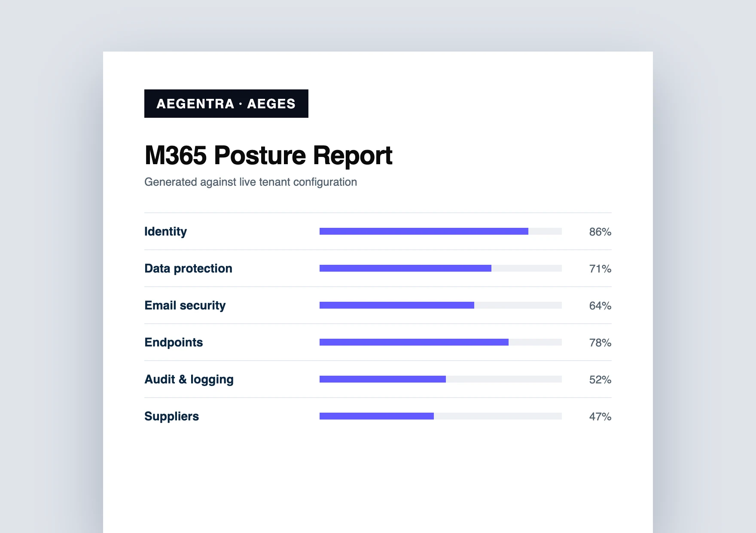Select the Email security label
The height and width of the screenshot is (533, 756).
coord(185,305)
